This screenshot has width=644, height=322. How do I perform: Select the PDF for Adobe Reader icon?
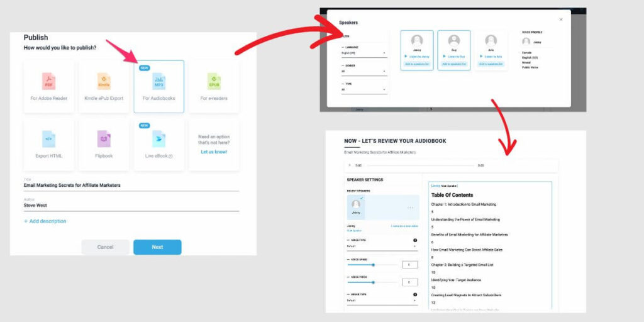click(48, 81)
